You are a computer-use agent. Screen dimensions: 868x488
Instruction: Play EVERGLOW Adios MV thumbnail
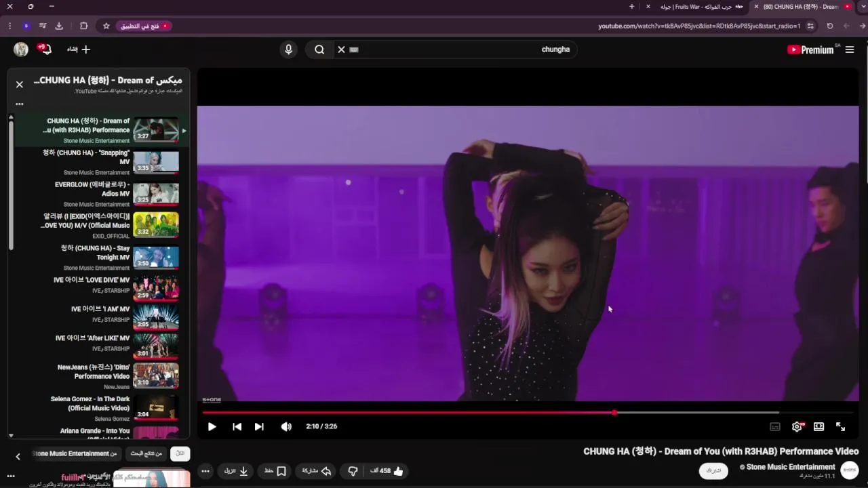156,194
